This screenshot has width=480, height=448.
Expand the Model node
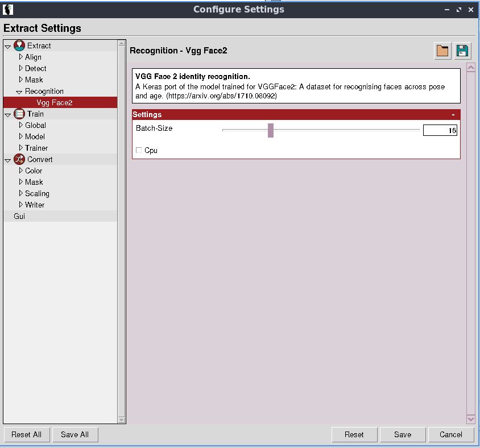pos(20,136)
